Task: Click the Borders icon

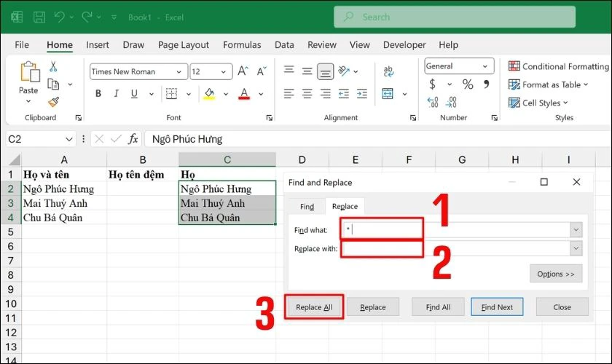Action: click(x=171, y=94)
